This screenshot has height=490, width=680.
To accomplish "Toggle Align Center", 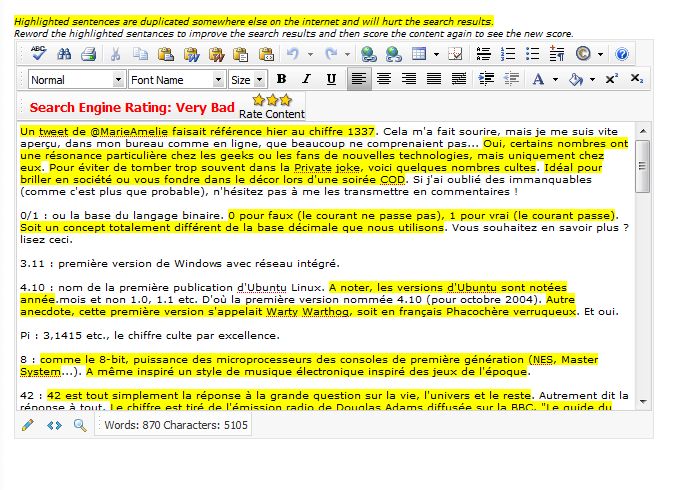I will [x=384, y=79].
